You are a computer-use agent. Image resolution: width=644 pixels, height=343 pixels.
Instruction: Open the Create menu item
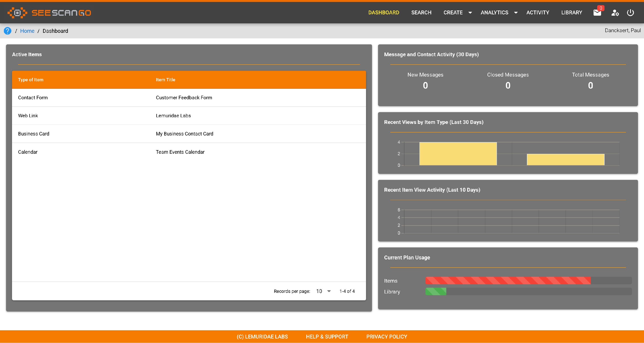(453, 12)
